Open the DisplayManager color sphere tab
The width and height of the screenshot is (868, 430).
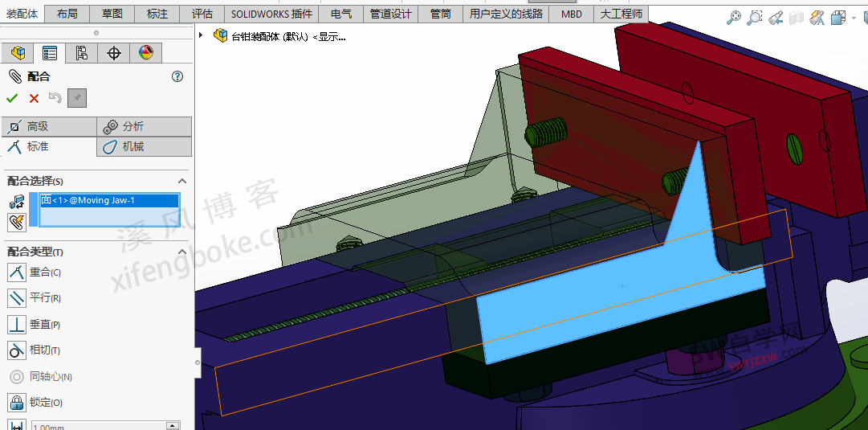click(x=145, y=52)
